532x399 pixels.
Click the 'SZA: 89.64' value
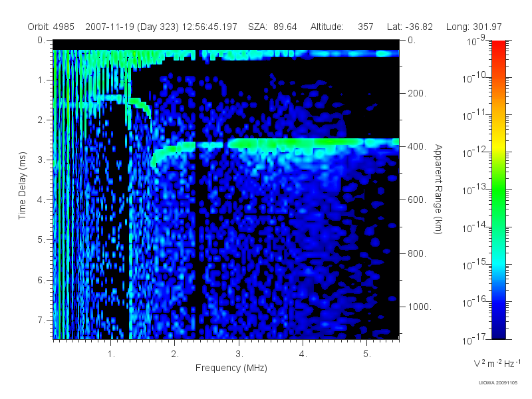coord(273,27)
